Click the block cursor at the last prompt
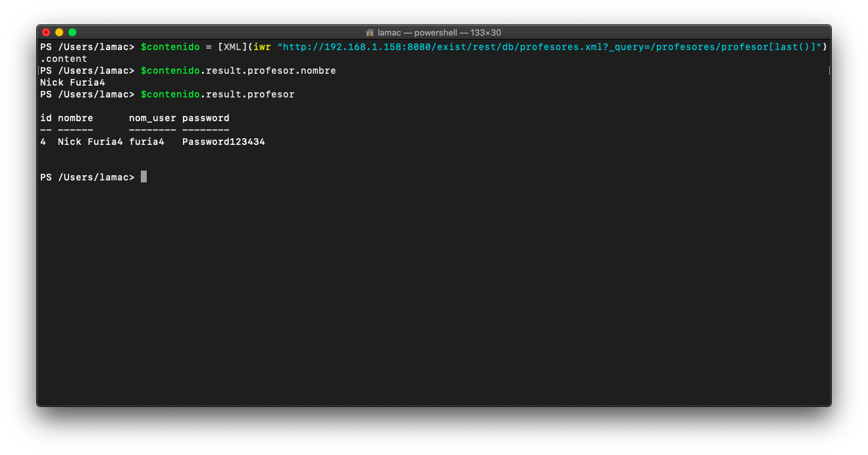The height and width of the screenshot is (455, 868). point(143,177)
